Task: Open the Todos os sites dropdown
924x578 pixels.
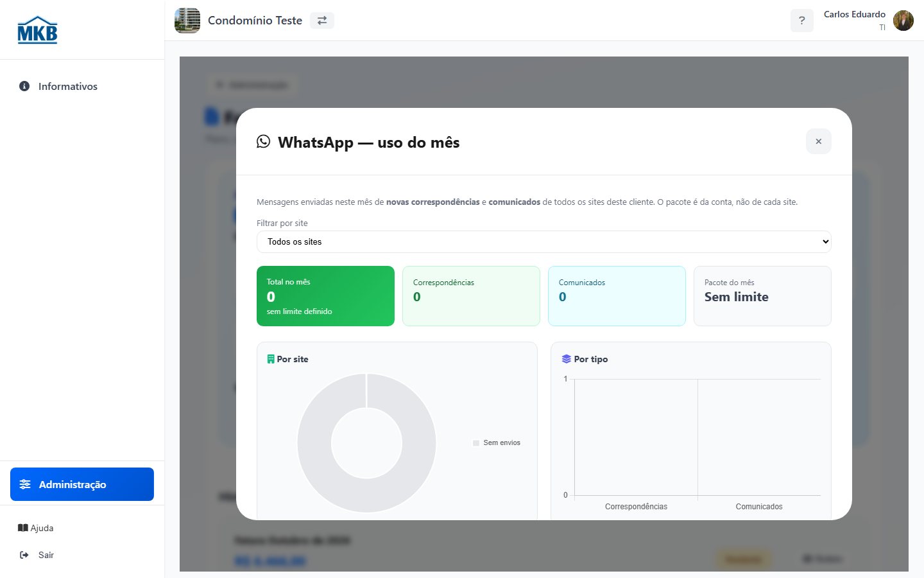Action: coord(544,241)
